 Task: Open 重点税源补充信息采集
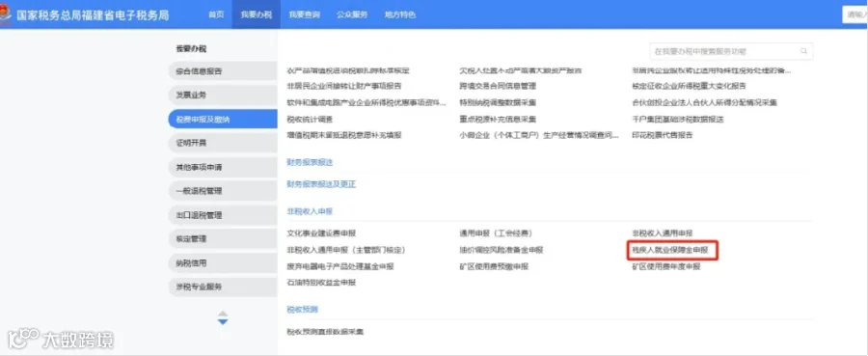tap(498, 119)
